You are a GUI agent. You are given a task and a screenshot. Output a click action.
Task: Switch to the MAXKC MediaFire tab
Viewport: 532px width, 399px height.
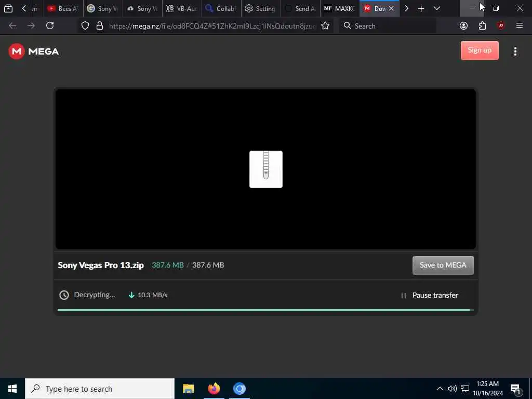[x=340, y=8]
